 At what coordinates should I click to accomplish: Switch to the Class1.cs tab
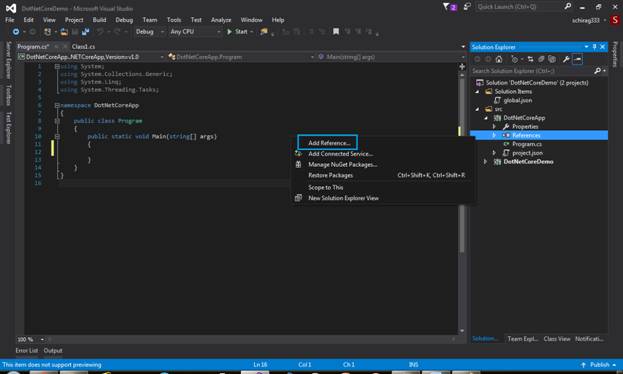(x=83, y=47)
